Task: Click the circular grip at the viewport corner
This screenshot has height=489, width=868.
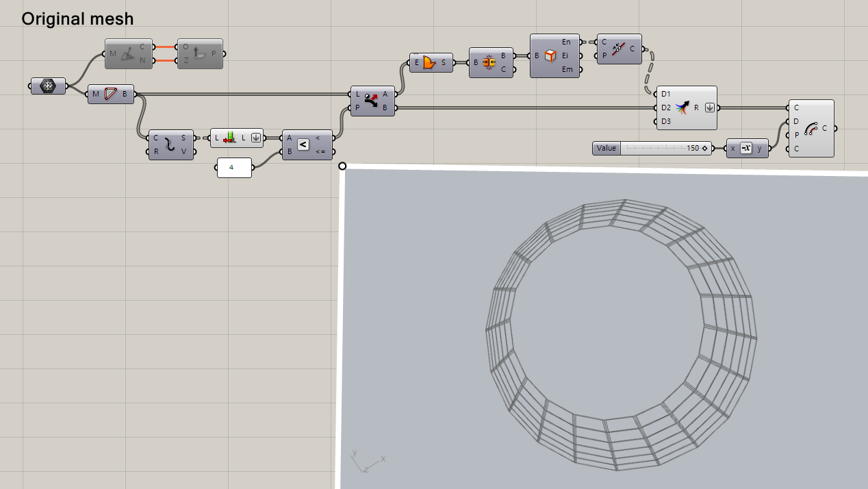Action: 342,166
